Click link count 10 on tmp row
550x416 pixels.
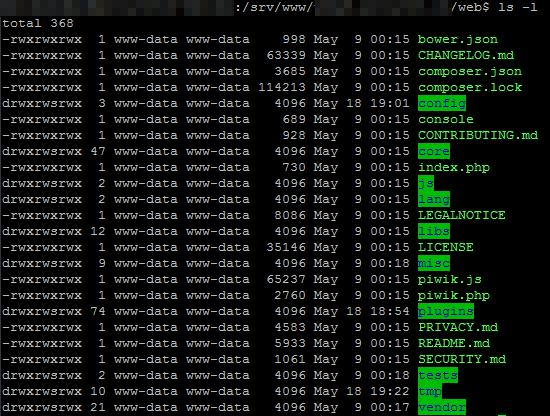98,391
